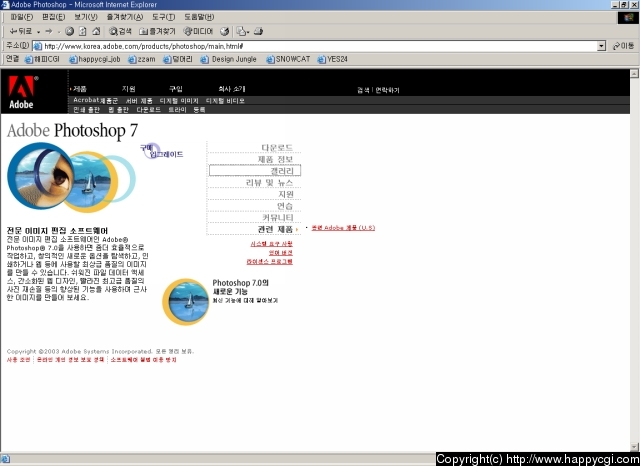Screen dimensions: 640x466
Task: Open the forward-history dropdown arrow
Action: pos(59,31)
